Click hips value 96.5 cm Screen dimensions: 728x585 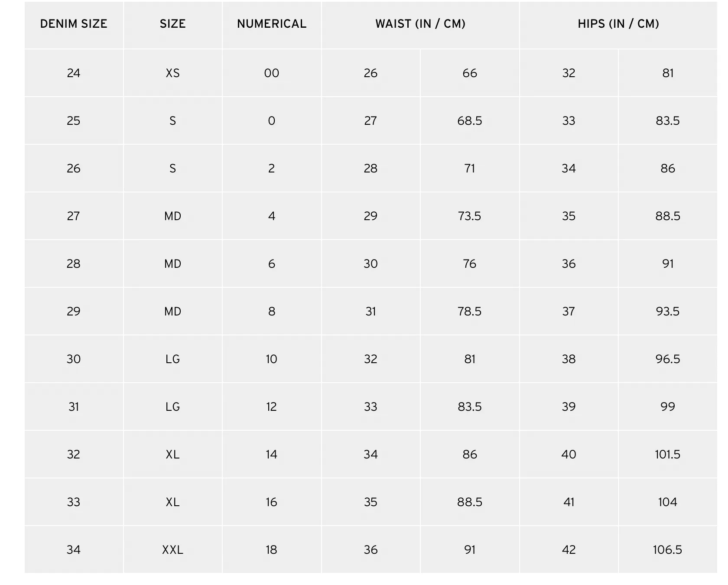[x=668, y=359]
